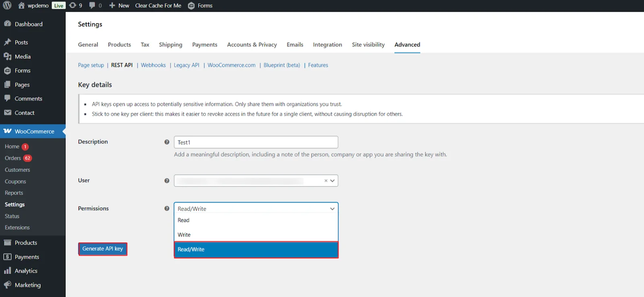Open the Forms icon in admin bar

[x=191, y=6]
